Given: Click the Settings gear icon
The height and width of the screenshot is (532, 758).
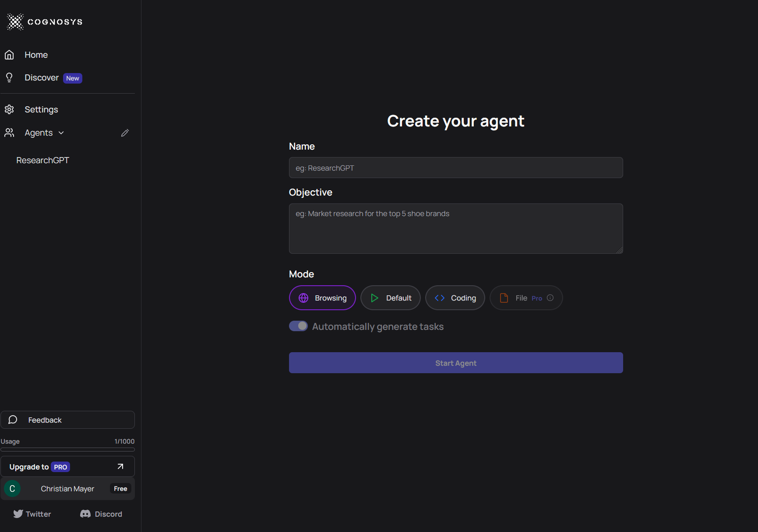Looking at the screenshot, I should click(9, 109).
